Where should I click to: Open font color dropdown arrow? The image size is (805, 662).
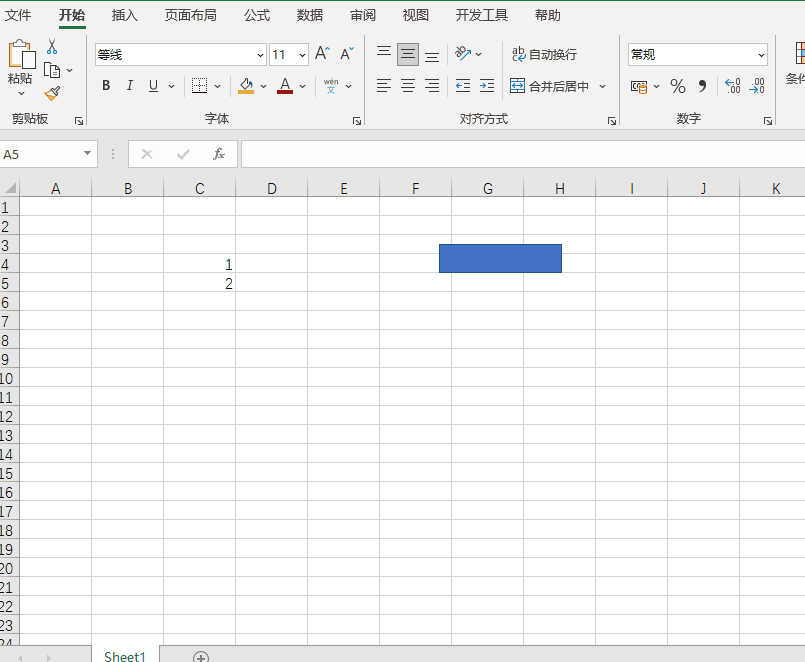[302, 86]
